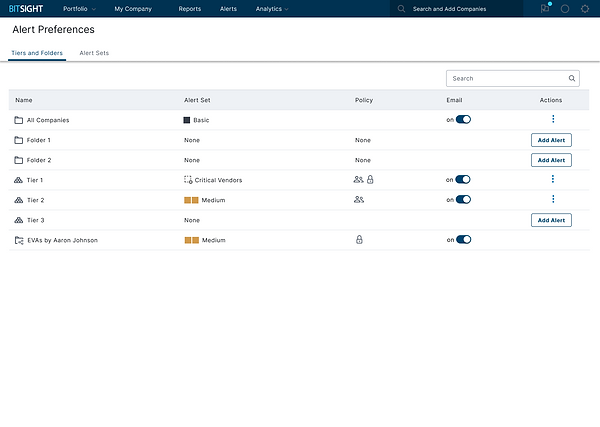Toggle email for EVAs by Aaron Johnson

(x=463, y=240)
